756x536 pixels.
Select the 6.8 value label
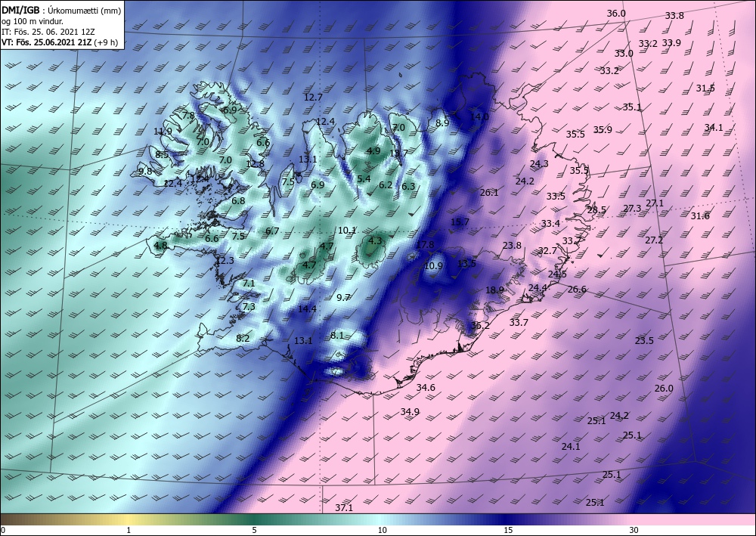click(x=238, y=201)
